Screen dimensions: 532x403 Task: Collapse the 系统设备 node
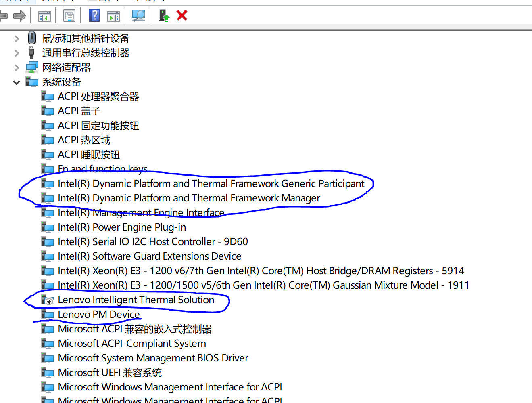click(x=17, y=82)
